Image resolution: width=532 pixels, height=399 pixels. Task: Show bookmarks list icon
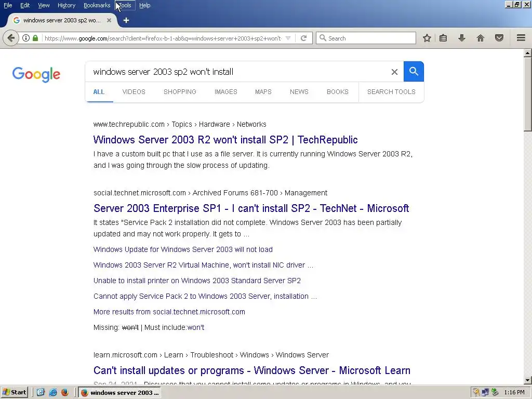(x=443, y=38)
